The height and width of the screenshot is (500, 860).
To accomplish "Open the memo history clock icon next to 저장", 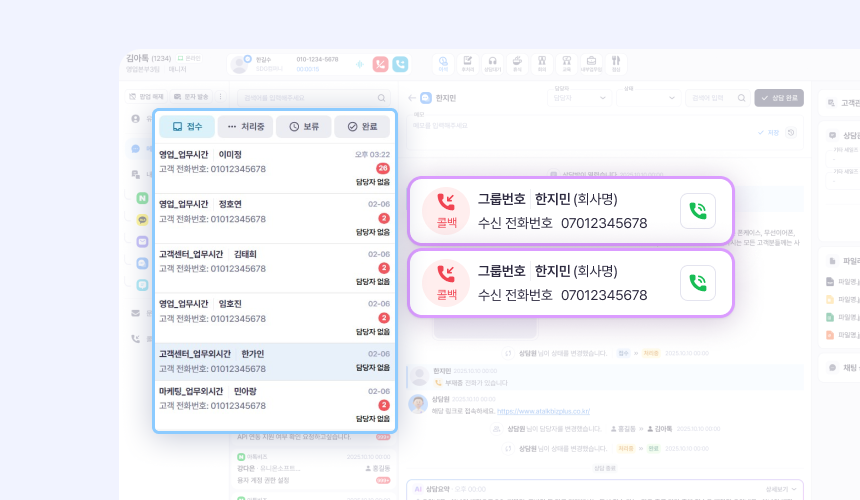I will pos(791,133).
